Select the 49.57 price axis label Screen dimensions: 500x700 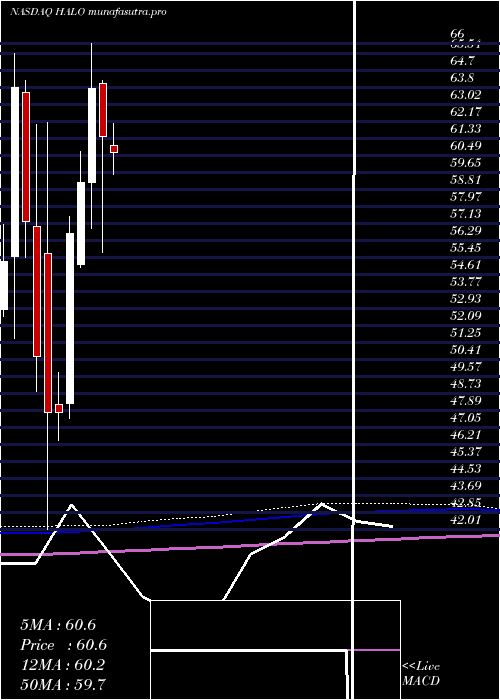click(466, 366)
